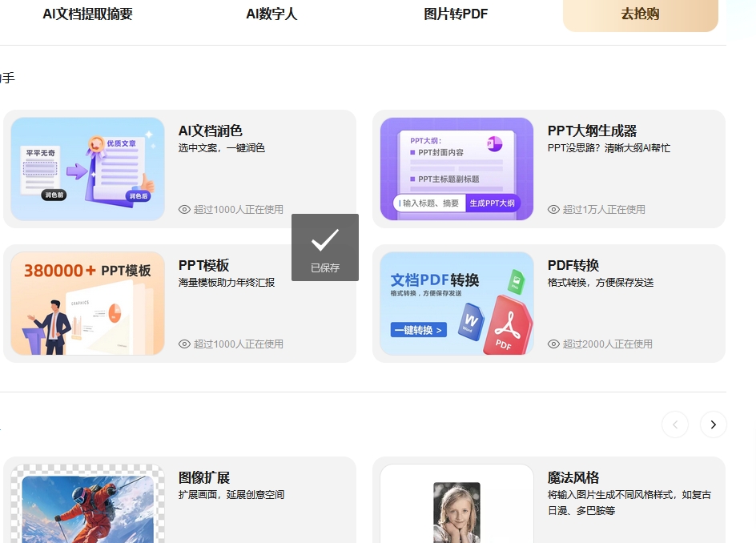Click the blue Word document icon
Screen dimensions: 756x543
coord(470,322)
